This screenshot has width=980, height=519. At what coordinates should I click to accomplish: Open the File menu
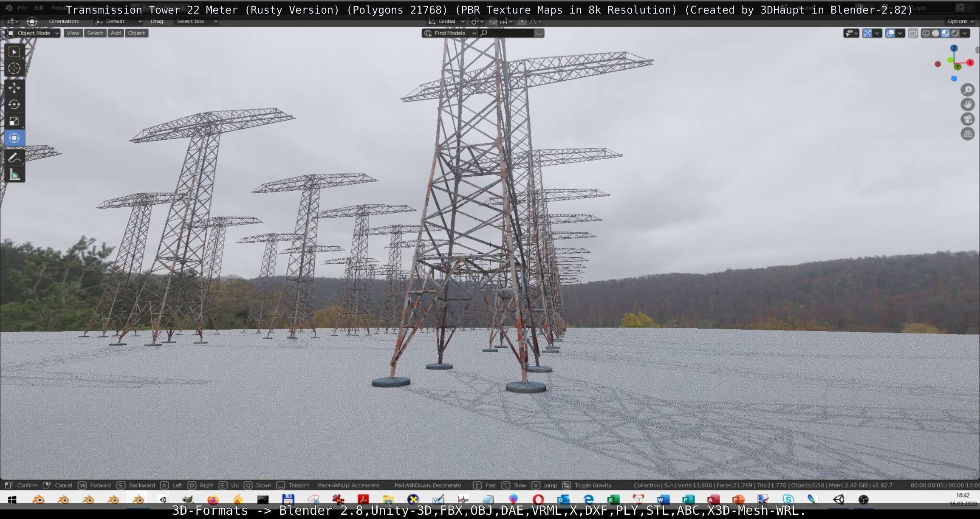coord(23,8)
